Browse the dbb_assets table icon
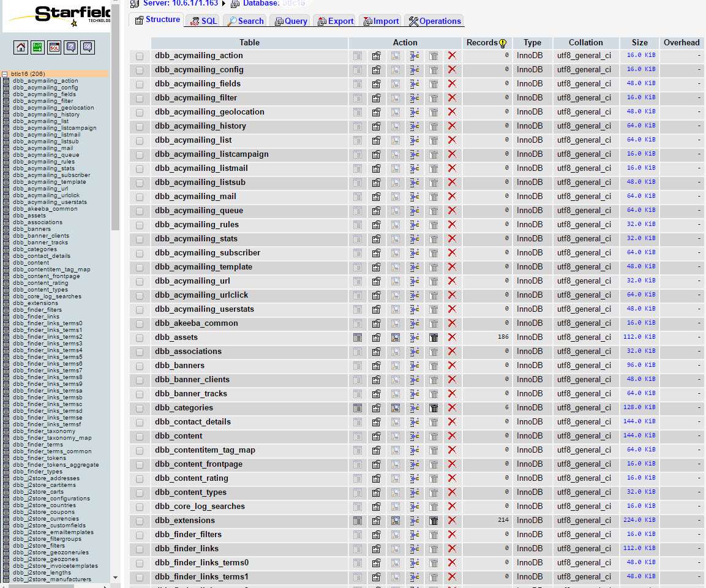The width and height of the screenshot is (706, 588). (x=358, y=337)
